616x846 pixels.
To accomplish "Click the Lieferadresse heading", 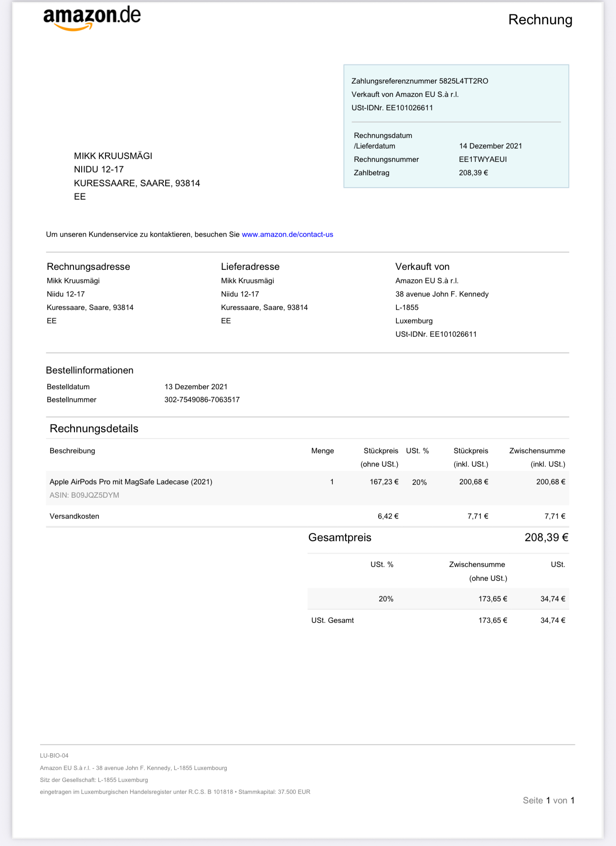I will 250,267.
